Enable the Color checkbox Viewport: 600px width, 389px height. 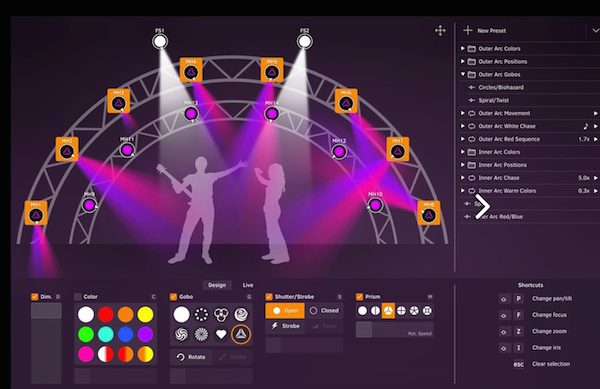(x=78, y=297)
